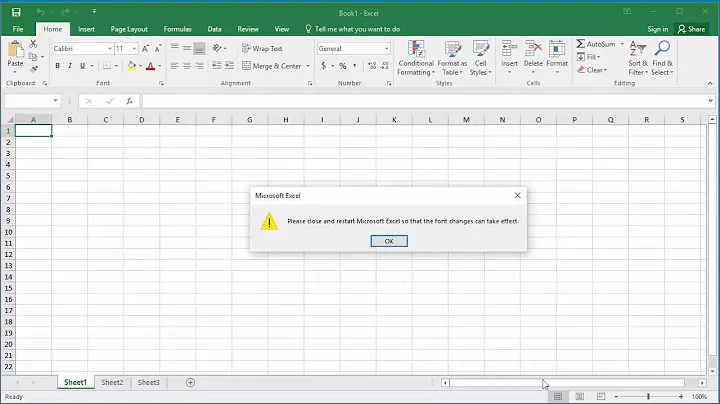Open the Formulas ribbon tab
Screen dimensions: 720x404
click(x=178, y=29)
